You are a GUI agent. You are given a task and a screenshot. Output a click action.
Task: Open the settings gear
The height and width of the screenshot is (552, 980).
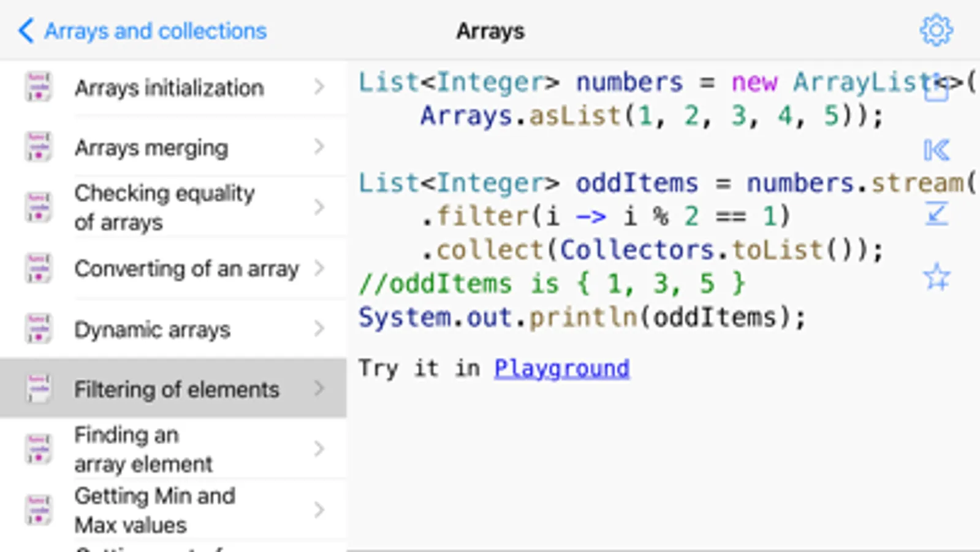936,30
